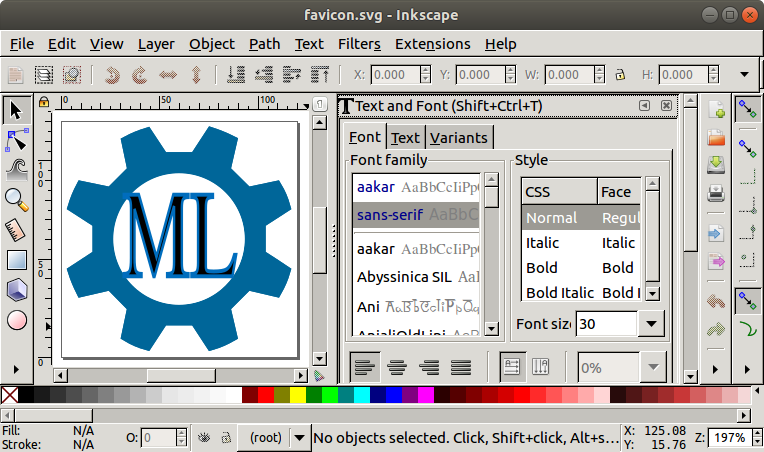Image resolution: width=764 pixels, height=452 pixels.
Task: Click the Export icon
Action: tap(716, 262)
